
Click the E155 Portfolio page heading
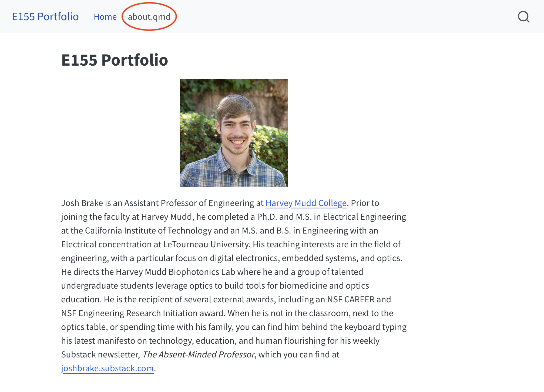pos(115,60)
